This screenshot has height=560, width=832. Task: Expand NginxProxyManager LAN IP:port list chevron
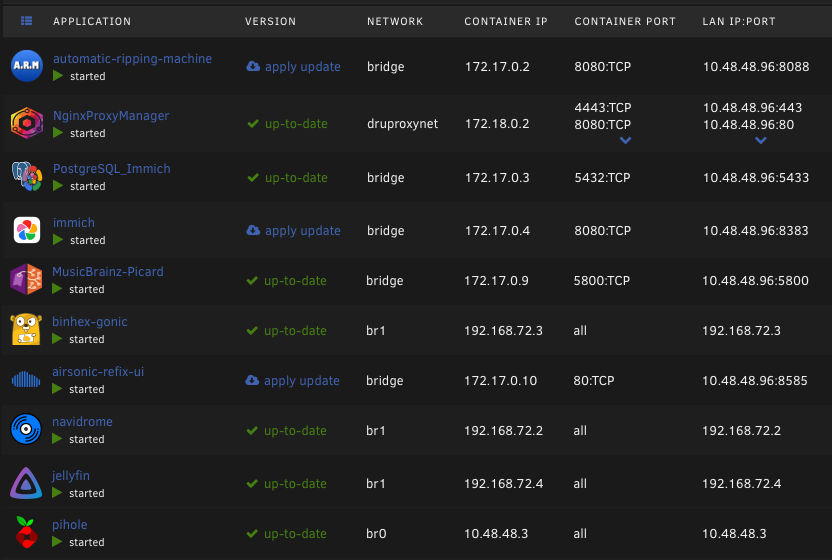[761, 141]
